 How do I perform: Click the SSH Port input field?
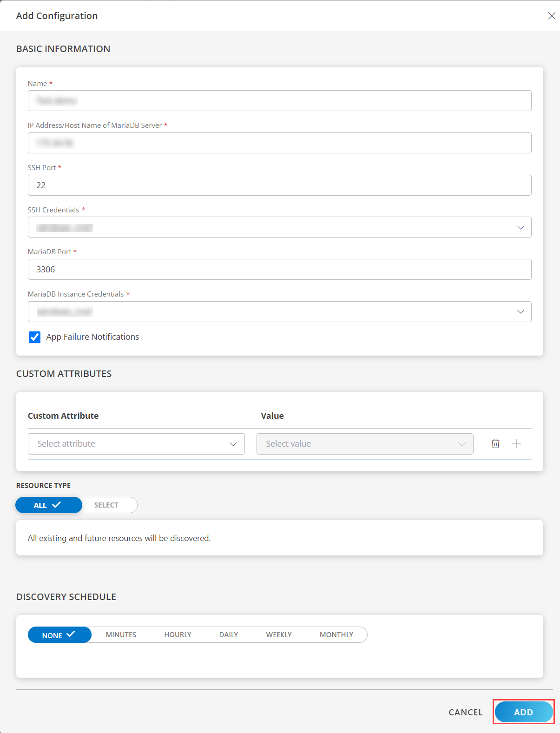coord(279,185)
